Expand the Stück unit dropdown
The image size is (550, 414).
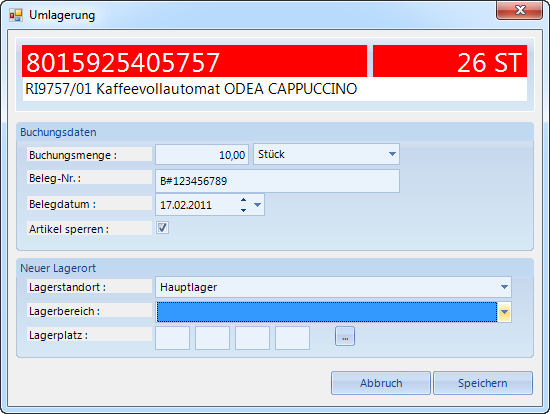point(392,154)
